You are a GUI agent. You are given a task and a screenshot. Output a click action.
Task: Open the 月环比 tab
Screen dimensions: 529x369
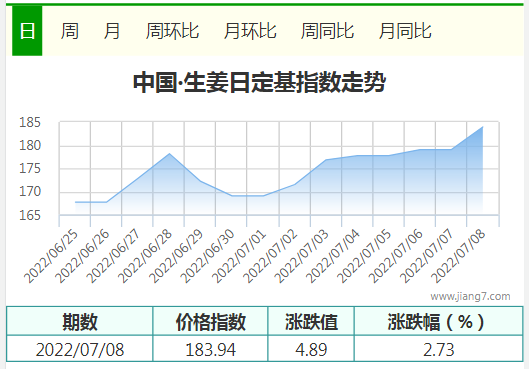(x=250, y=31)
